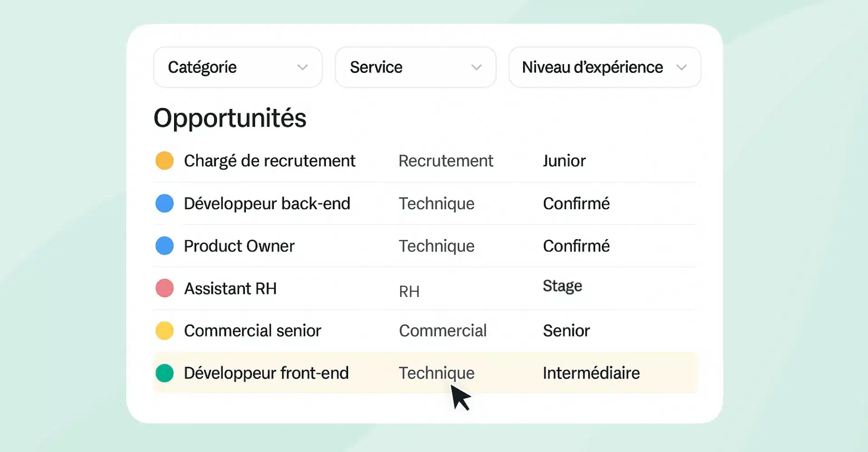Select the Commercial senior opportunity
The image size is (868, 452).
pos(252,331)
